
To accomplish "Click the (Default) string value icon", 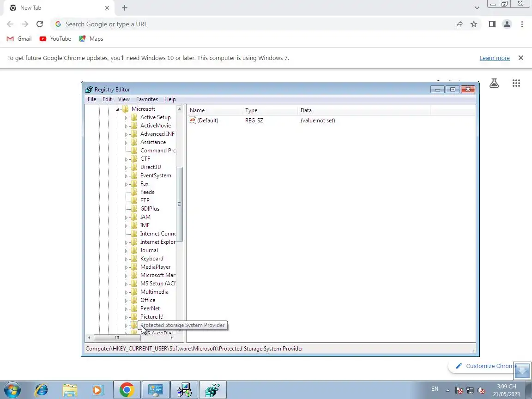I will point(193,120).
